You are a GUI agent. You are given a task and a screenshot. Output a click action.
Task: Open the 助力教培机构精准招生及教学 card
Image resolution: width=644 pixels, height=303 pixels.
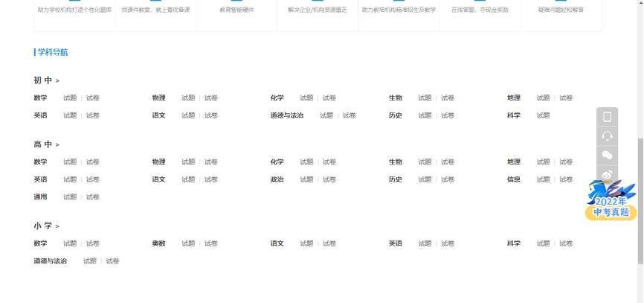(x=399, y=14)
